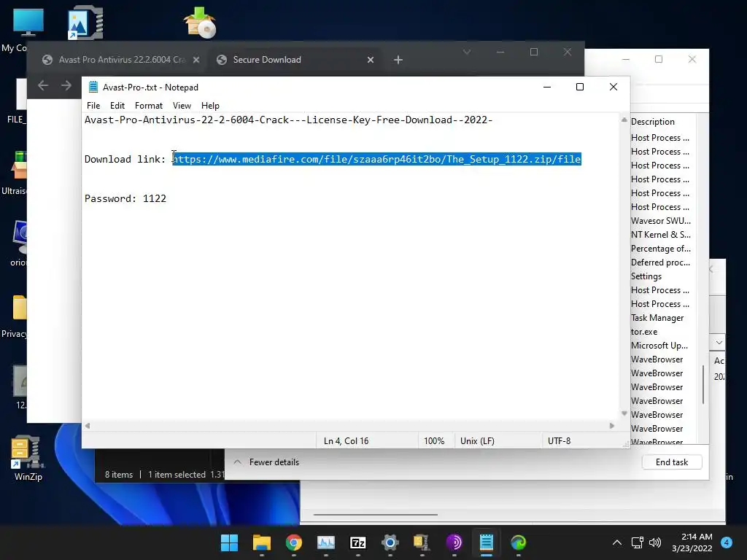747x560 pixels.
Task: Open WaveBrowser icon in taskbar
Action: point(519,542)
